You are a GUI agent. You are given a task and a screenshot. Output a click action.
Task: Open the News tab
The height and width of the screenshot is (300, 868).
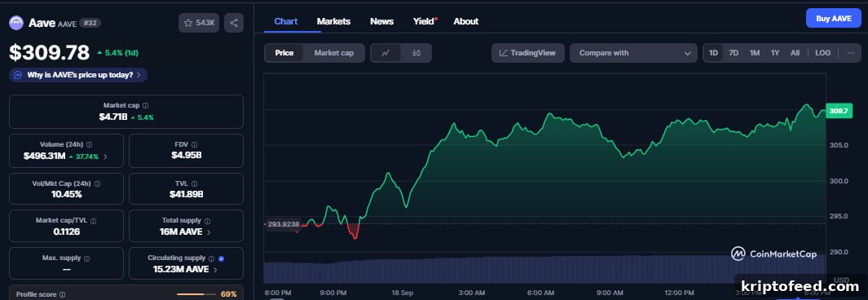click(381, 21)
